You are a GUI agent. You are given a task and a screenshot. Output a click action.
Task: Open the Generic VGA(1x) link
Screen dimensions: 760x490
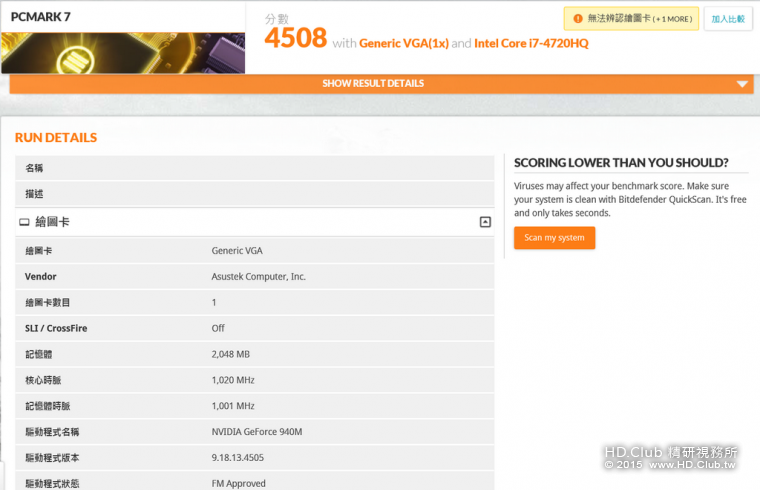pyautogui.click(x=404, y=44)
